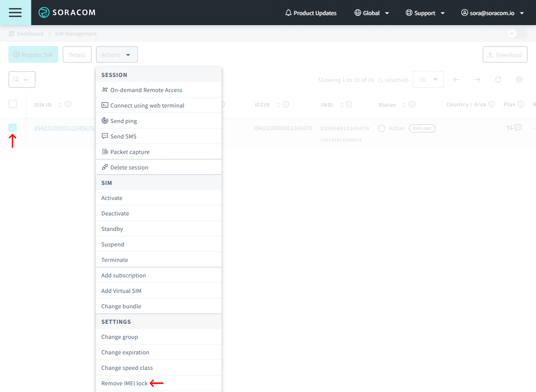Open SIM ID 8942310000012345678 link
Screen dimensions: 536x392
64,128
